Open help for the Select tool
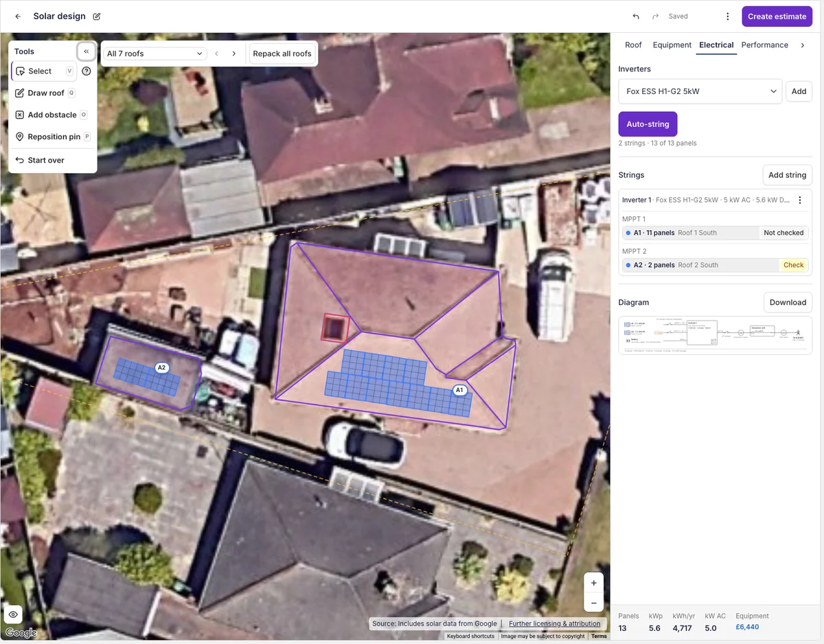Screen dimensions: 824x644 pyautogui.click(x=87, y=71)
